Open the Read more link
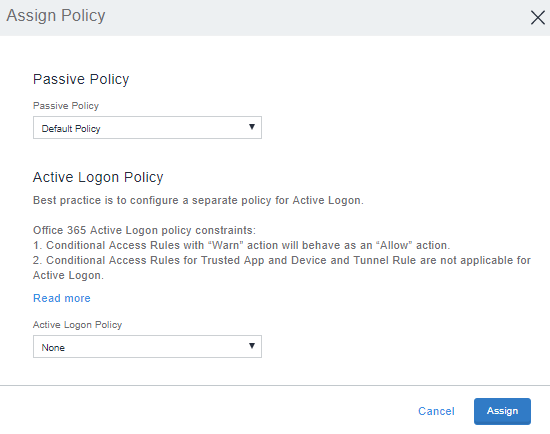The image size is (550, 434). click(62, 298)
